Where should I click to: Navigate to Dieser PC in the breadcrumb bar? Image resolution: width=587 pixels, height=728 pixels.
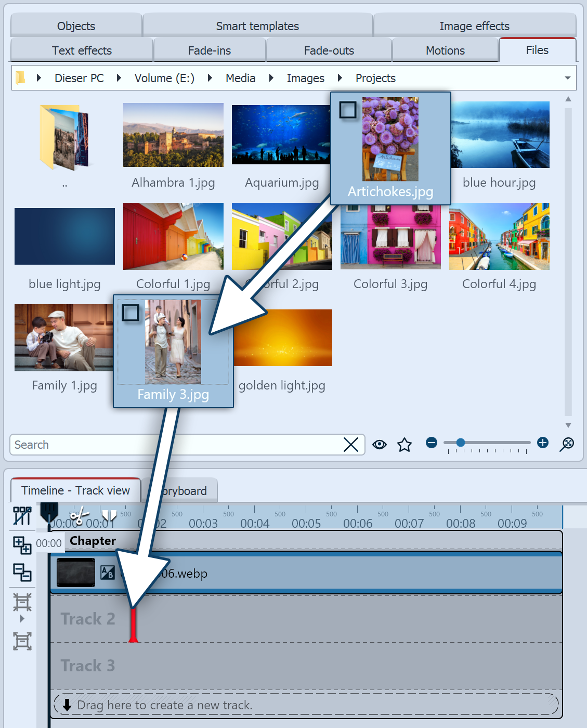pyautogui.click(x=79, y=78)
